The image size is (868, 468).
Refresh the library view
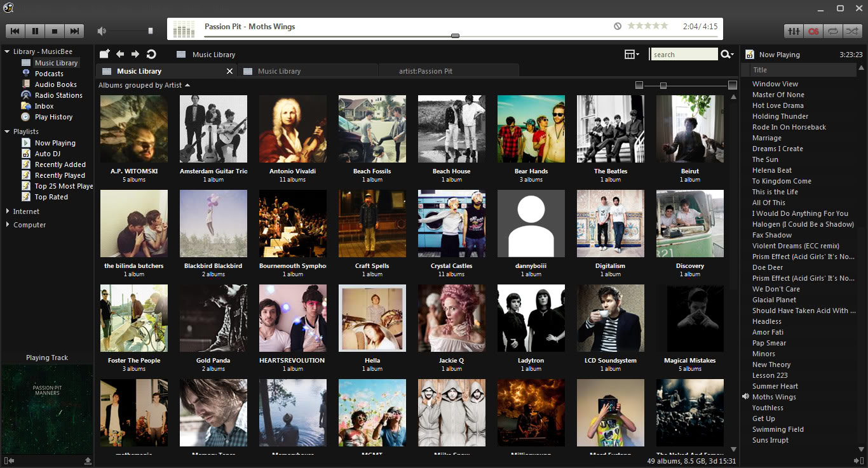pos(151,54)
